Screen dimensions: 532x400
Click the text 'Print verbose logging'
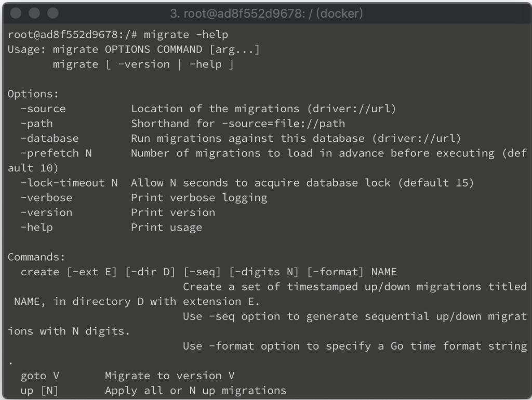199,198
